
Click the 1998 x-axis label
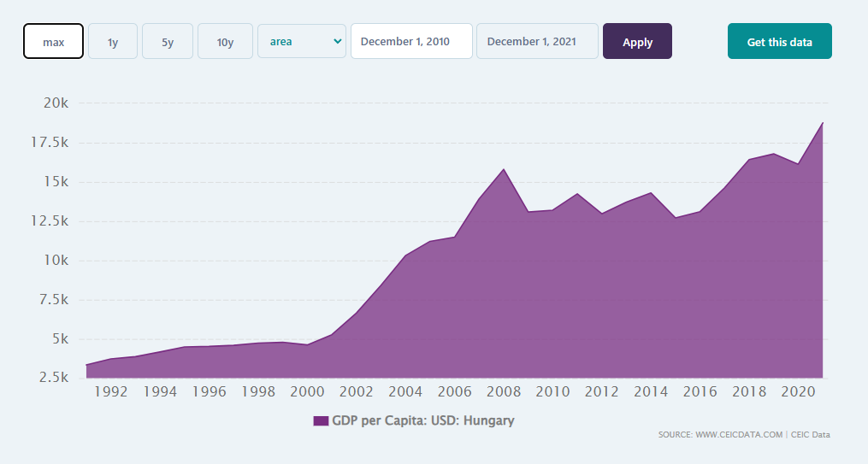point(258,391)
